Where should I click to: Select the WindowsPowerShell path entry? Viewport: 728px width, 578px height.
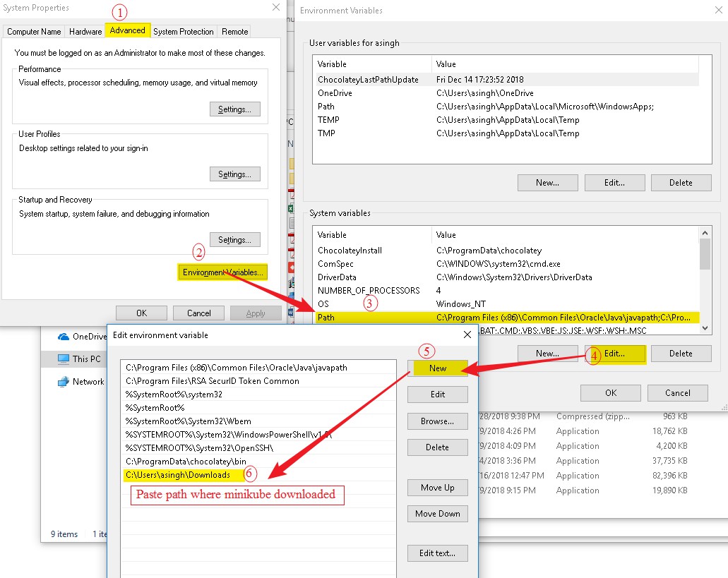click(258, 435)
